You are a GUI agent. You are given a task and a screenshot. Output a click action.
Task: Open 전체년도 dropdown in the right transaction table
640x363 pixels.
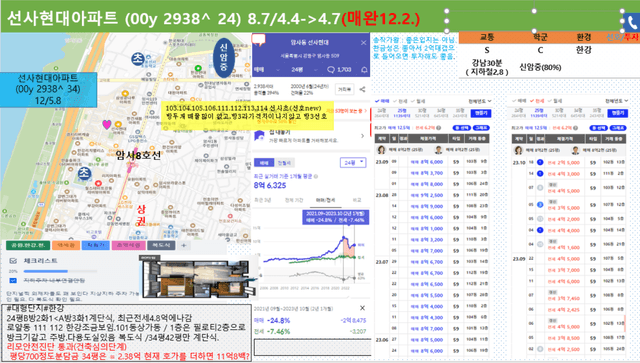616,101
